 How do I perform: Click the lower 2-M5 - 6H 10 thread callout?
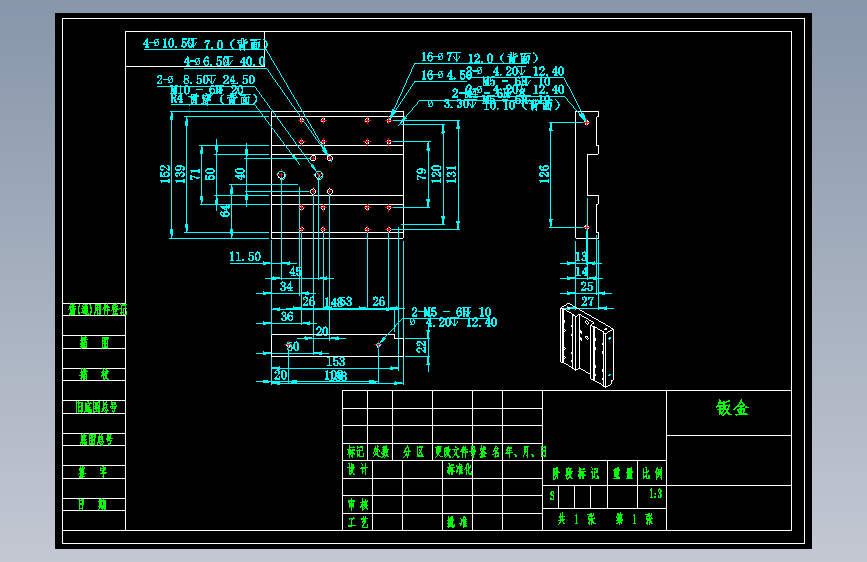click(451, 311)
